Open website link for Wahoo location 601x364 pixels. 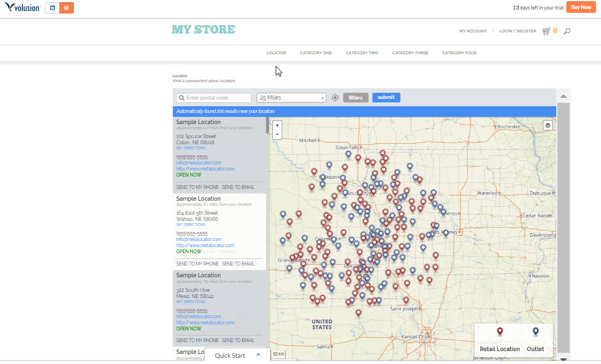205,245
